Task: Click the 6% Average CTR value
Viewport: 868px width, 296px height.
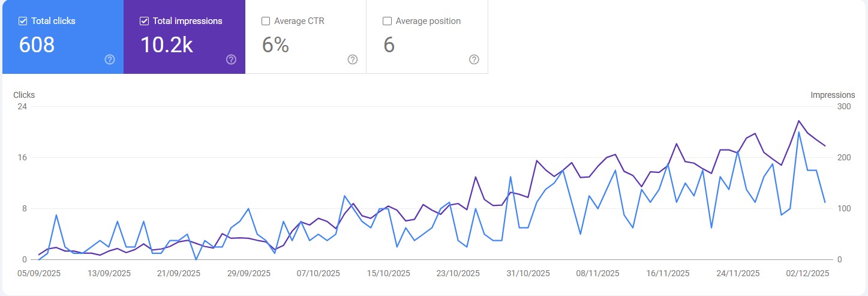Action: tap(276, 45)
